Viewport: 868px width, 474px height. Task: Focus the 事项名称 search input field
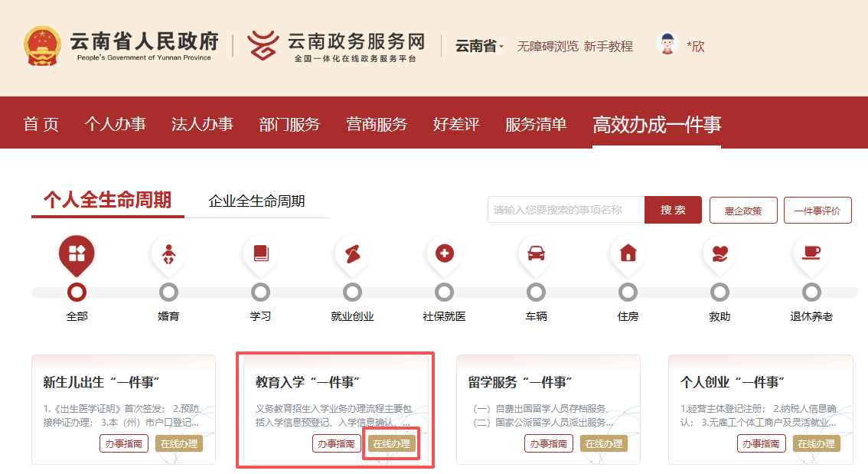pos(566,210)
